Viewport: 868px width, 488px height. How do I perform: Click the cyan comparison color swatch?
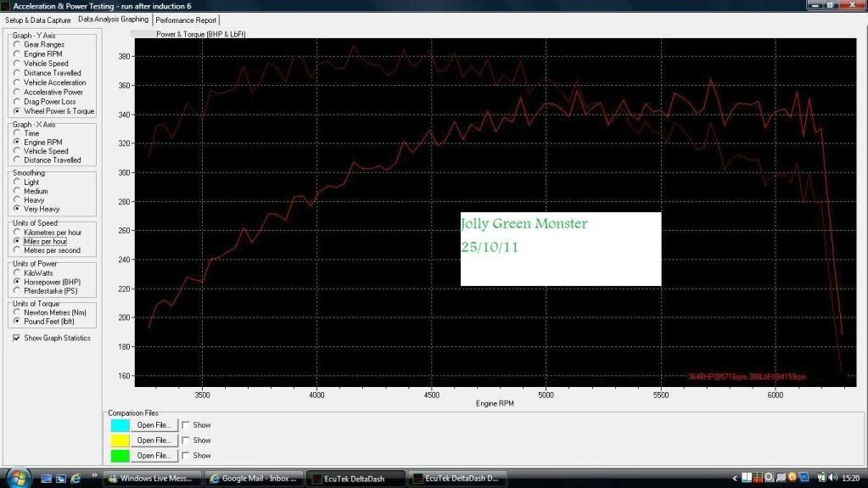click(x=119, y=425)
